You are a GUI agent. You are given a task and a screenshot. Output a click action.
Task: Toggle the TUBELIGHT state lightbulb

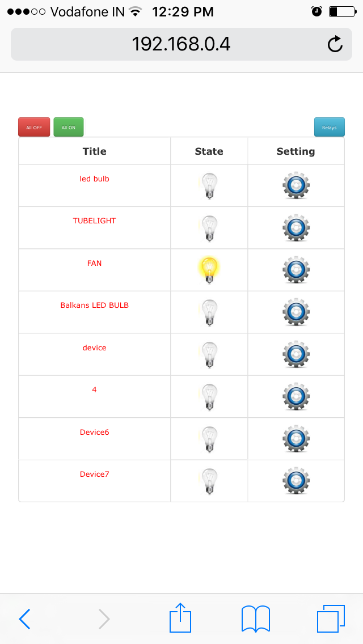(x=209, y=227)
